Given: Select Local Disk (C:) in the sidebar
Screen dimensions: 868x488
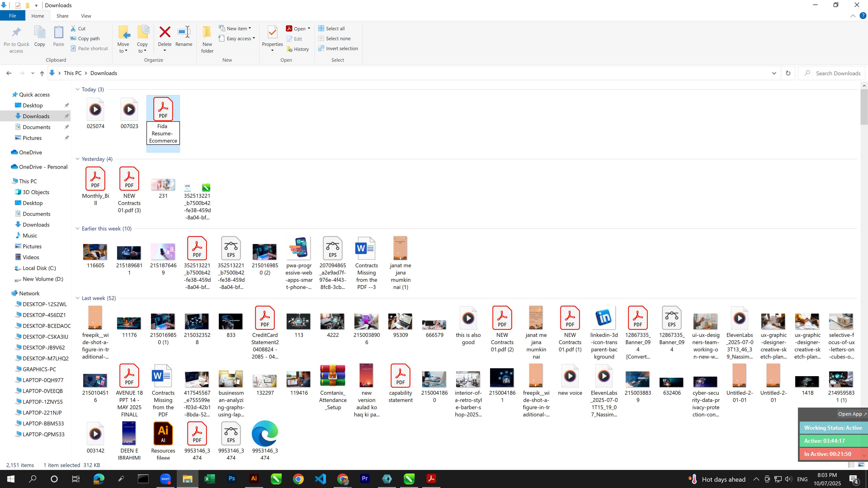Looking at the screenshot, I should click(x=36, y=268).
